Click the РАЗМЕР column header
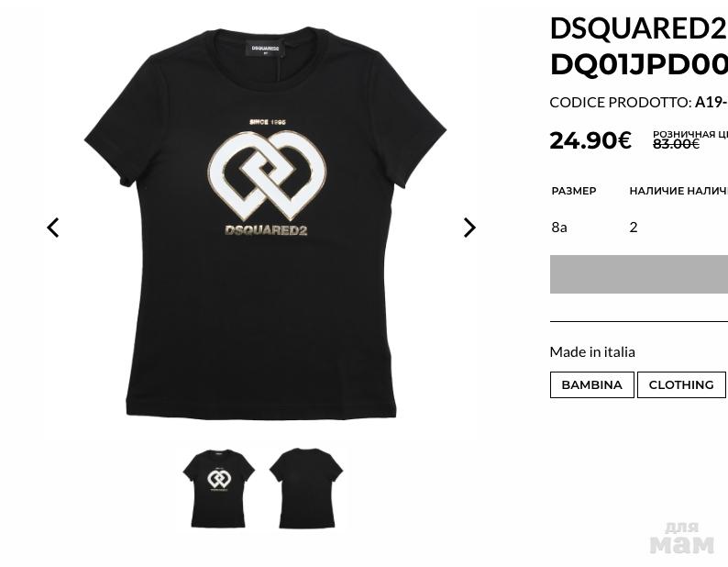This screenshot has width=728, height=567. coord(574,191)
